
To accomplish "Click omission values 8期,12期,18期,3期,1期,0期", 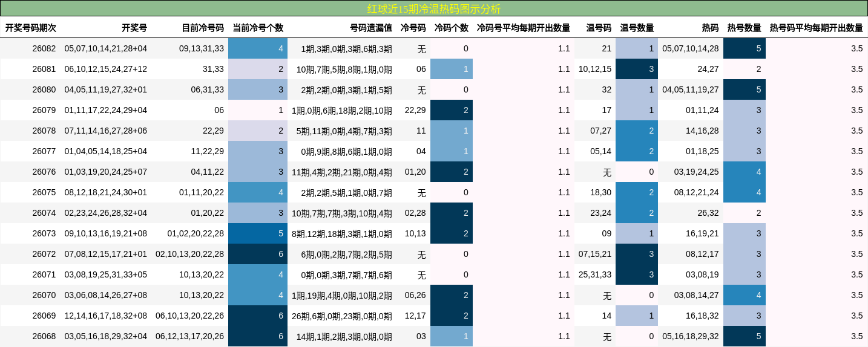I will (x=342, y=233).
